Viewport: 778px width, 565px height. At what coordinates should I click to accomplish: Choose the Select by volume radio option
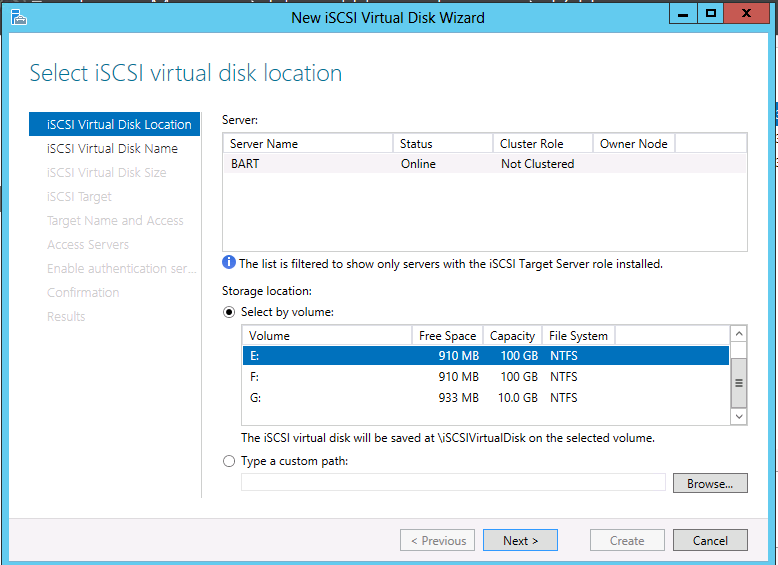point(229,313)
